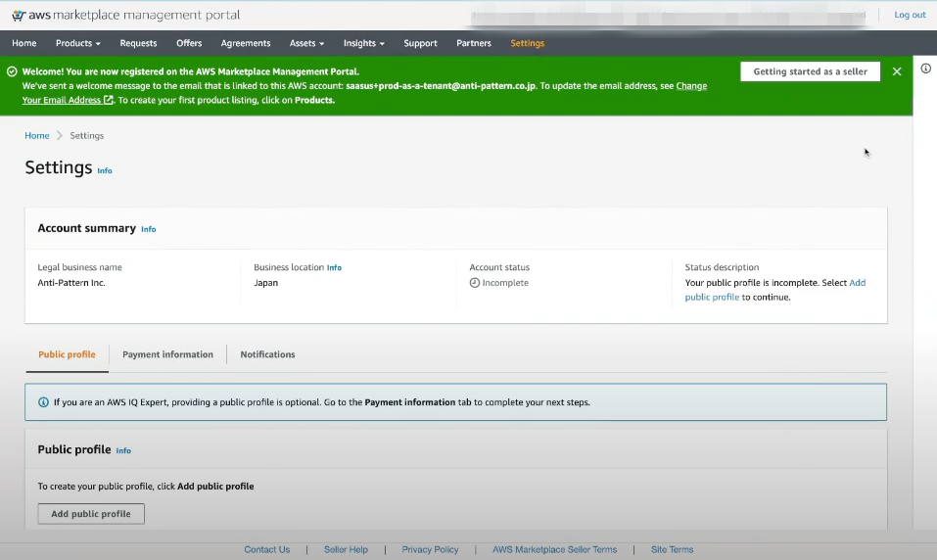The height and width of the screenshot is (560, 937).
Task: Log out of the portal
Action: [910, 15]
